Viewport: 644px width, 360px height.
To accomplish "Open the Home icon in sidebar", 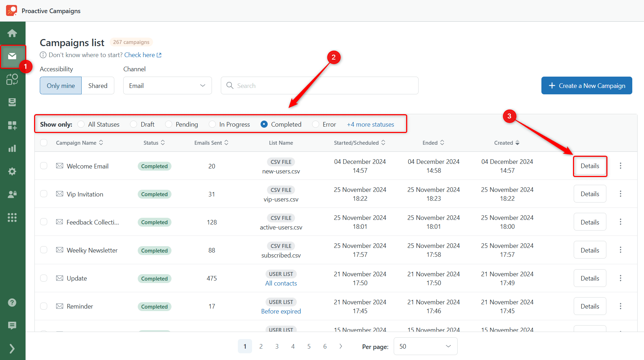I will 12,33.
